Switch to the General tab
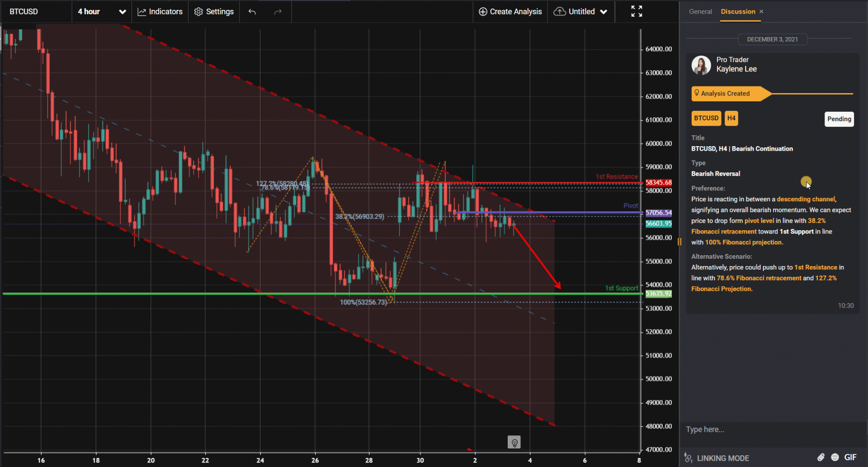868x467 pixels. point(700,12)
